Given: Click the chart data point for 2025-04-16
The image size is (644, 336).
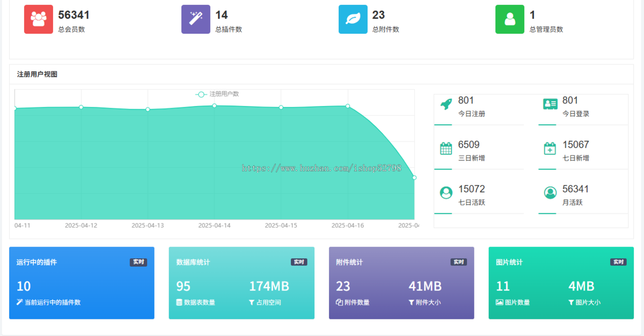Looking at the screenshot, I should (348, 106).
